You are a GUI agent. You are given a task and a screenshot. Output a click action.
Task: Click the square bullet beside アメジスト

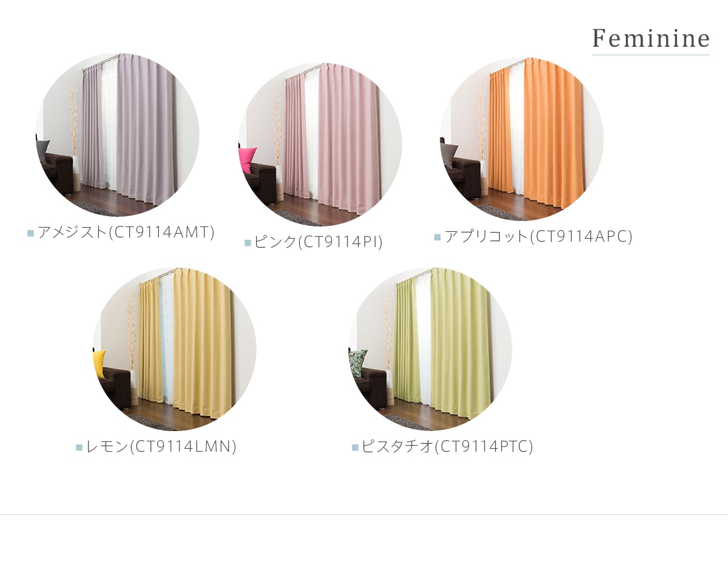[x=30, y=233]
